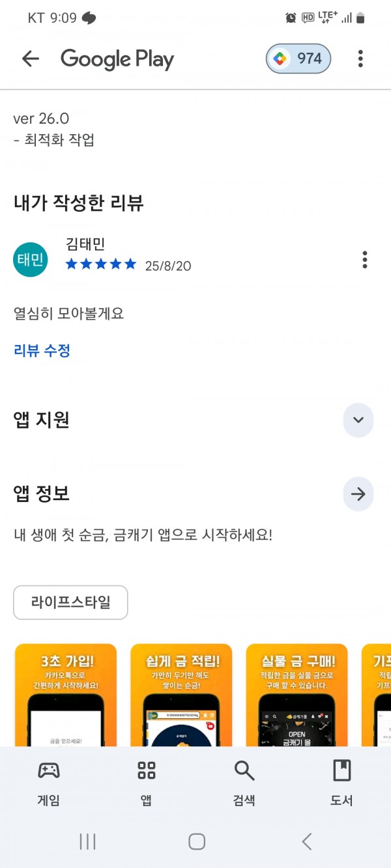Tap the recent apps navigation button
The height and width of the screenshot is (868, 391).
click(87, 841)
